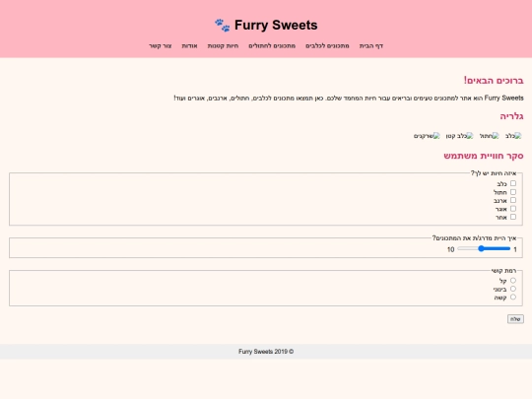The width and height of the screenshot is (532, 399).
Task: Click the paw prints logo icon
Action: 223,25
